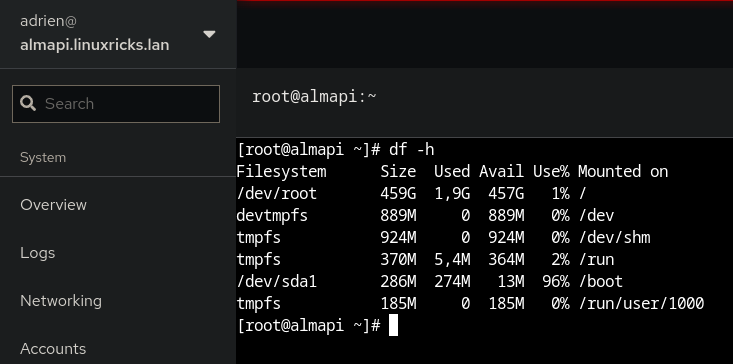This screenshot has width=733, height=364.
Task: Click the 1,9G used value
Action: tap(452, 193)
